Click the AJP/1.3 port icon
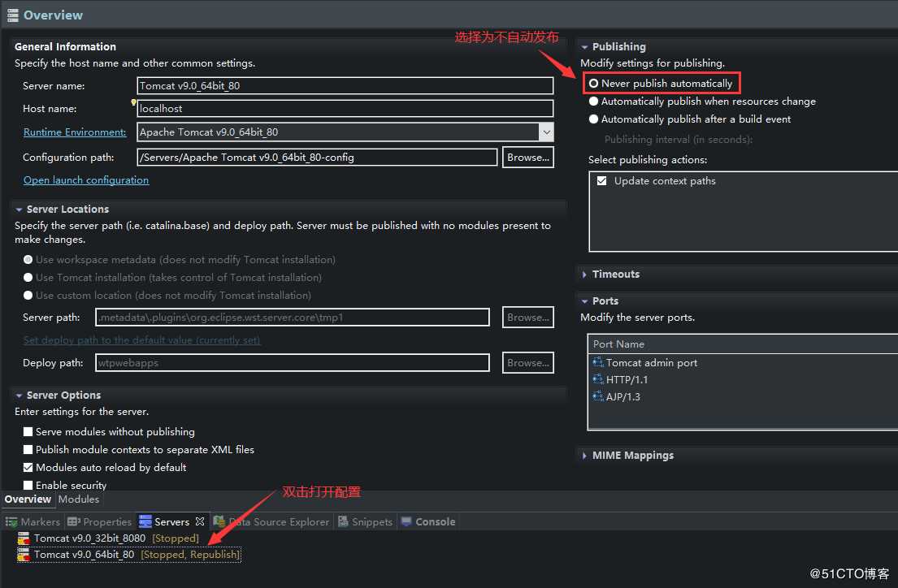 (598, 396)
